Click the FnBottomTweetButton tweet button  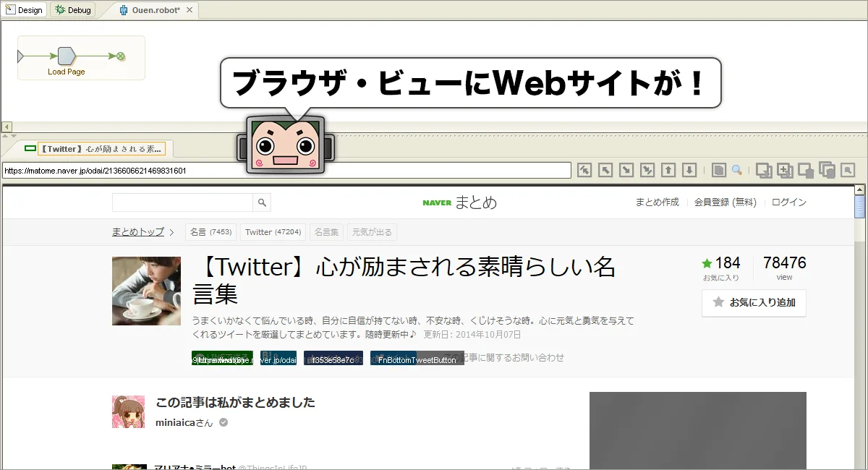(417, 358)
